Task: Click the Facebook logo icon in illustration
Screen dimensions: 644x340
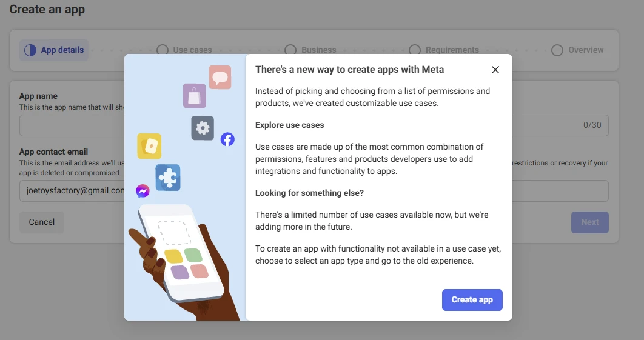Action: 227,139
